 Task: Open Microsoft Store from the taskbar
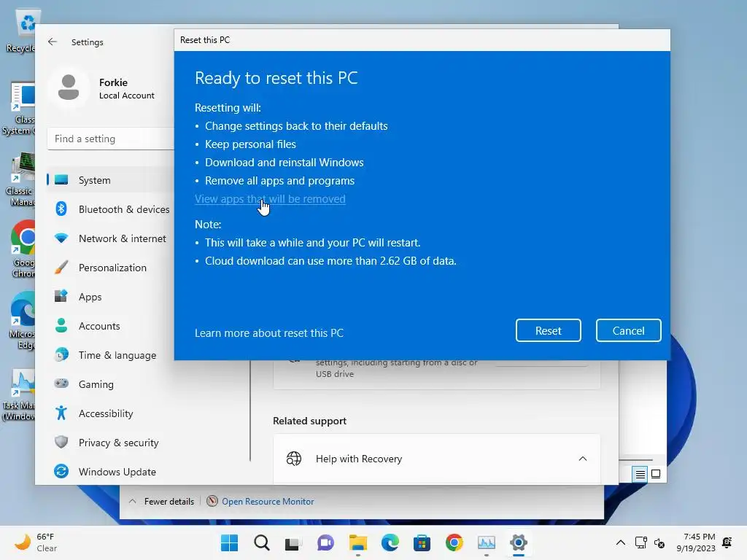422,542
